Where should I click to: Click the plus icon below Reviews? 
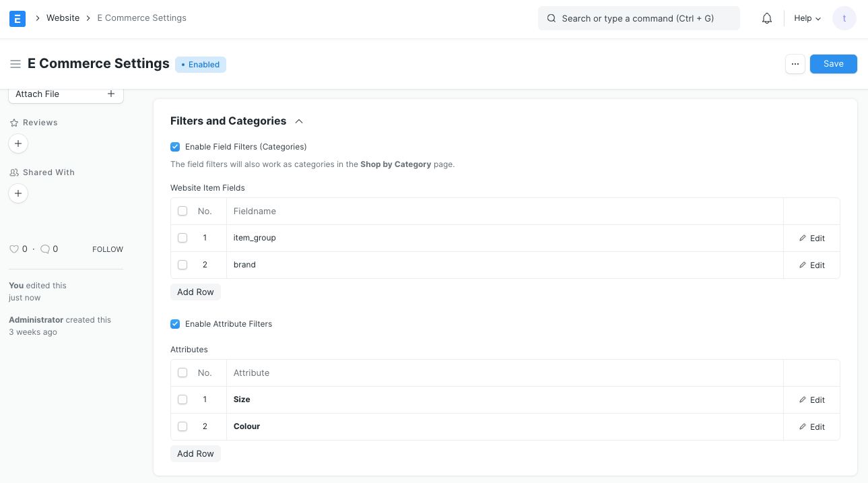click(18, 143)
